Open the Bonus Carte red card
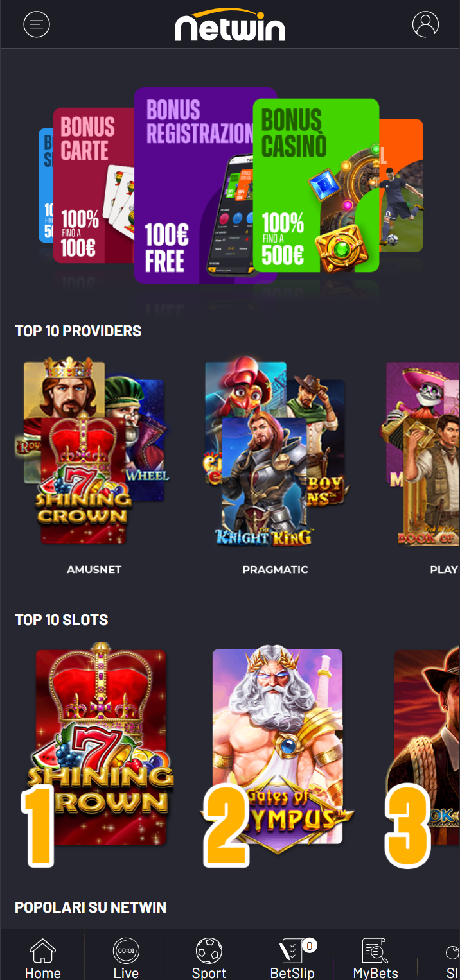 click(x=94, y=185)
